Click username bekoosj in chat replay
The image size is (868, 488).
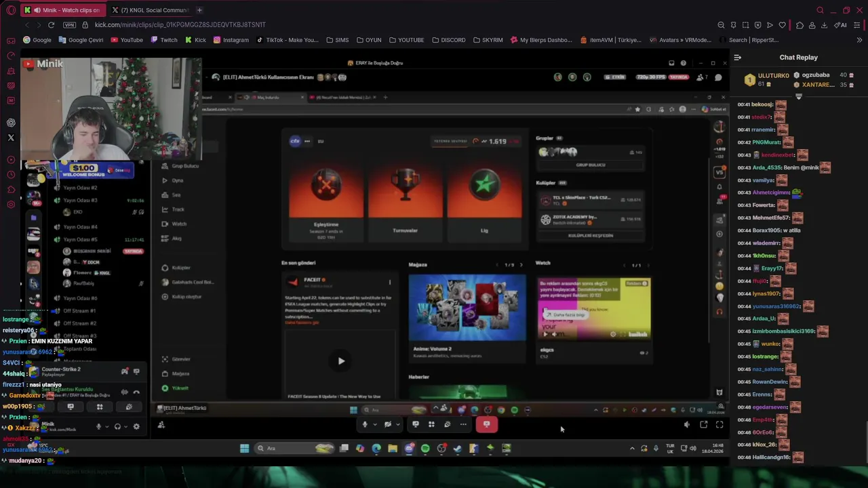pyautogui.click(x=762, y=104)
